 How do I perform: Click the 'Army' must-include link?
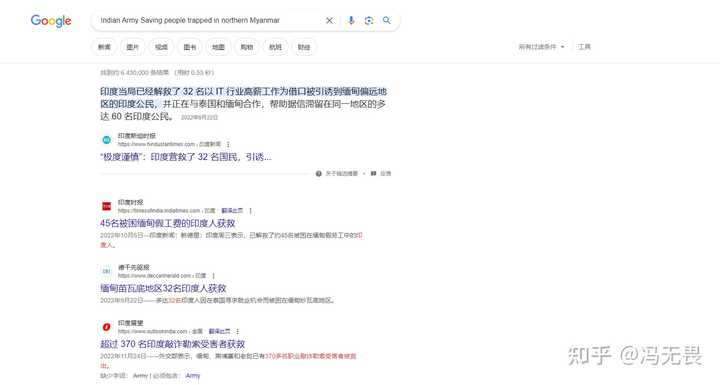193,376
